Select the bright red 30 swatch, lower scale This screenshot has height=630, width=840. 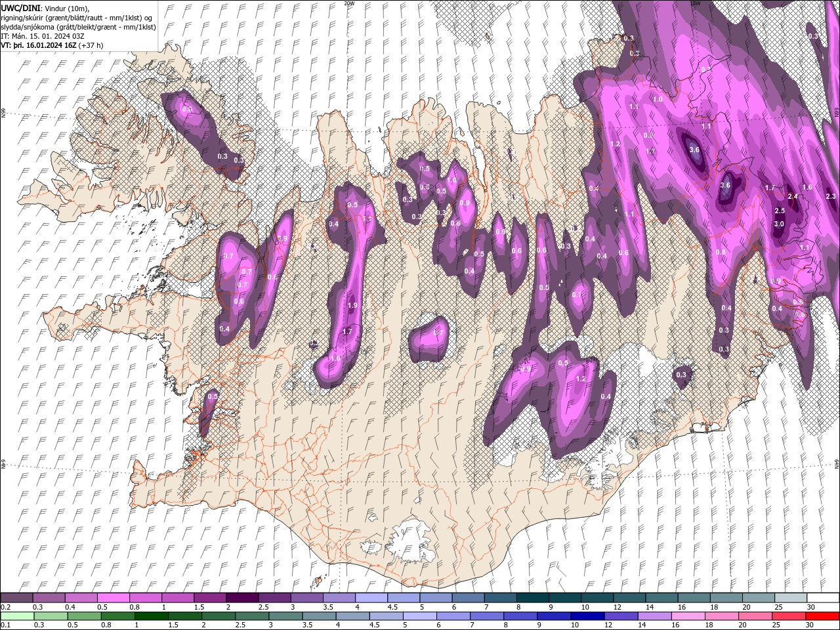pyautogui.click(x=823, y=616)
